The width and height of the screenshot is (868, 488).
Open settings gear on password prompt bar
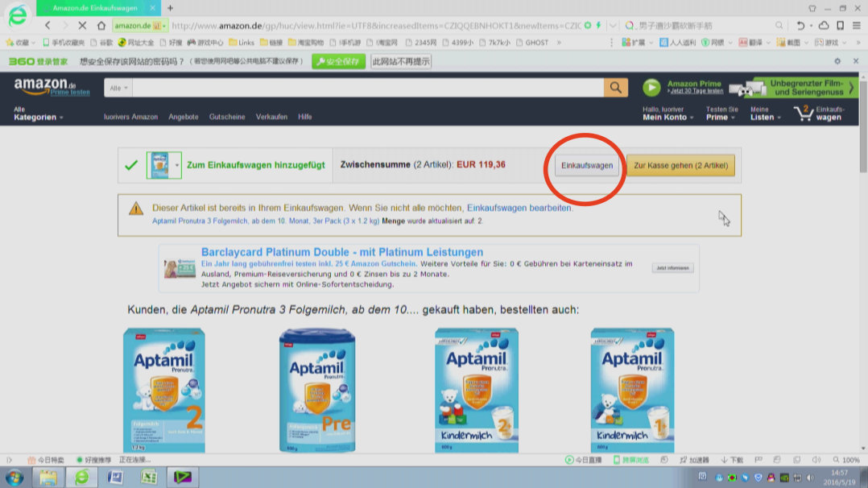837,61
